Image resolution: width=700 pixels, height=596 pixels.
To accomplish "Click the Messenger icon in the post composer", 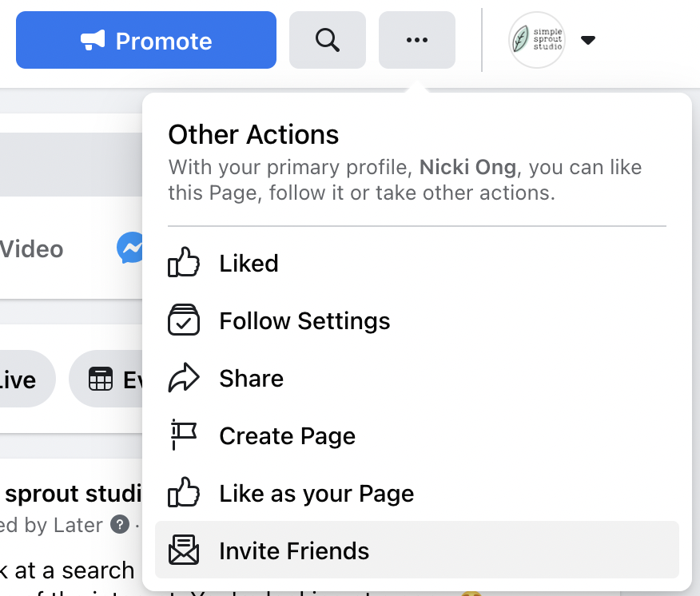I will click(130, 248).
